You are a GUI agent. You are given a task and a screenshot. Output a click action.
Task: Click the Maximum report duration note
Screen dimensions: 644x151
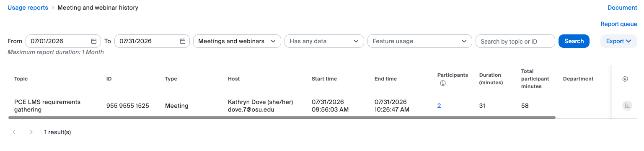56,52
